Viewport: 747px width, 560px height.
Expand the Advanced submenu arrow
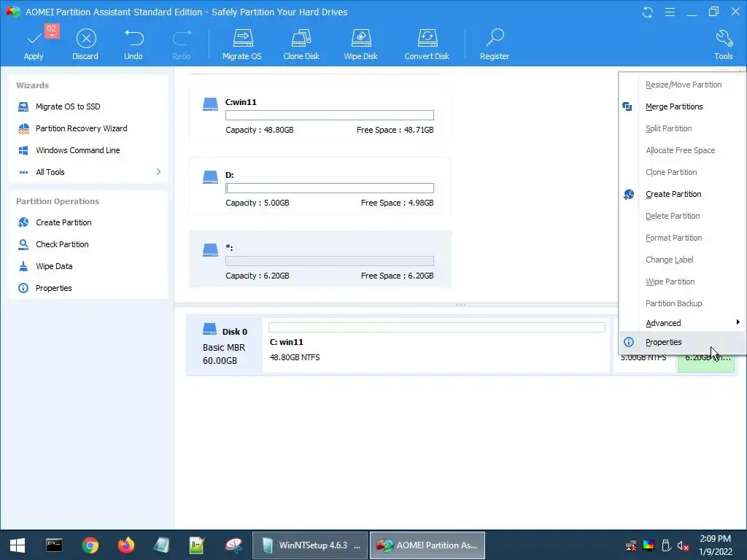point(738,322)
